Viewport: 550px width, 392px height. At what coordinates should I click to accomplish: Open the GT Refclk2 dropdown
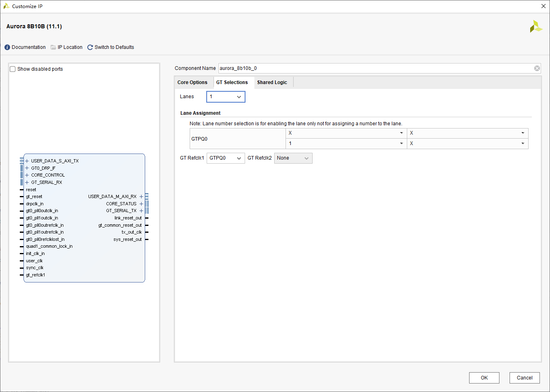(x=293, y=158)
